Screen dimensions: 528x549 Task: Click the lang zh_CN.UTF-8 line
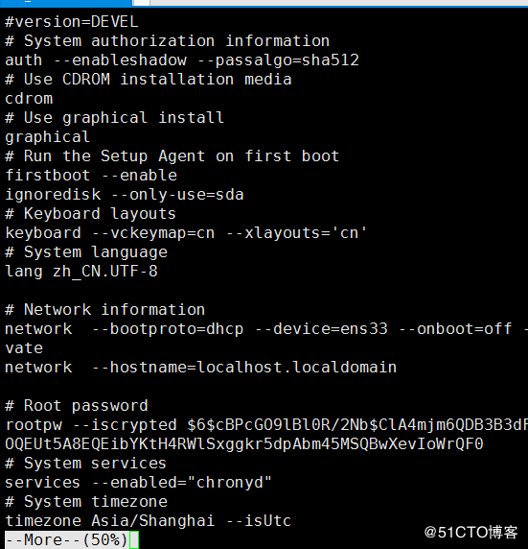pyautogui.click(x=81, y=271)
